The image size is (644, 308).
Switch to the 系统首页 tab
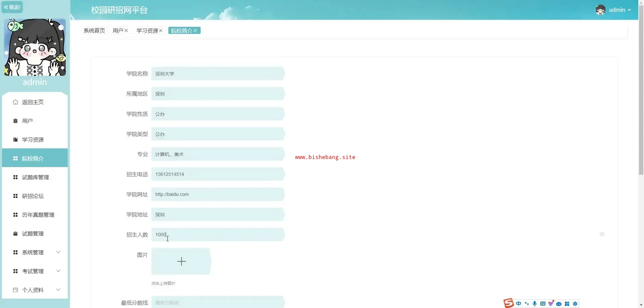(x=94, y=31)
